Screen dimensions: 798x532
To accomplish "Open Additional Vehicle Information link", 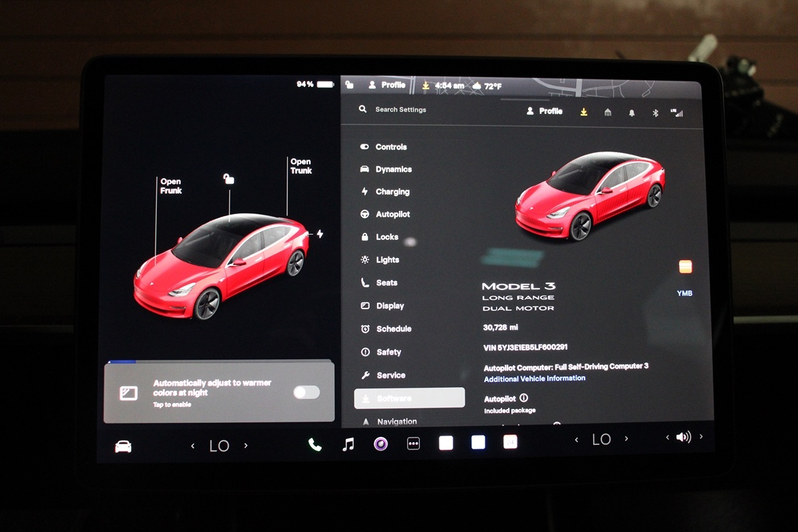I will [535, 378].
